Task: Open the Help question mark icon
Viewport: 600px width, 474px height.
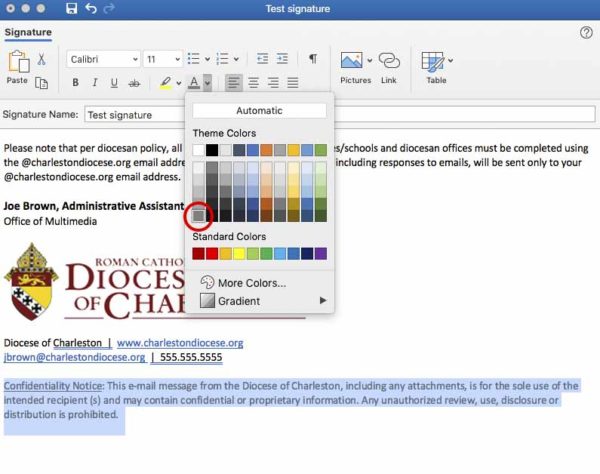Action: tap(586, 33)
